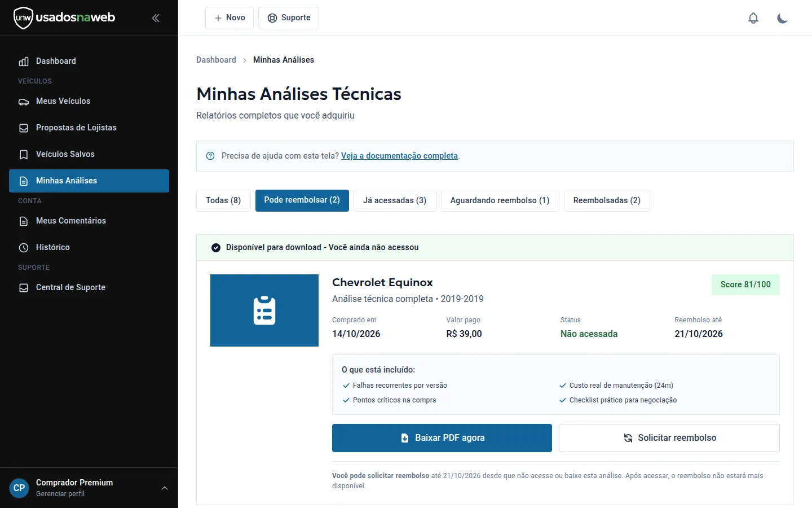Open Veja a documentação completa link
812x508 pixels.
399,156
